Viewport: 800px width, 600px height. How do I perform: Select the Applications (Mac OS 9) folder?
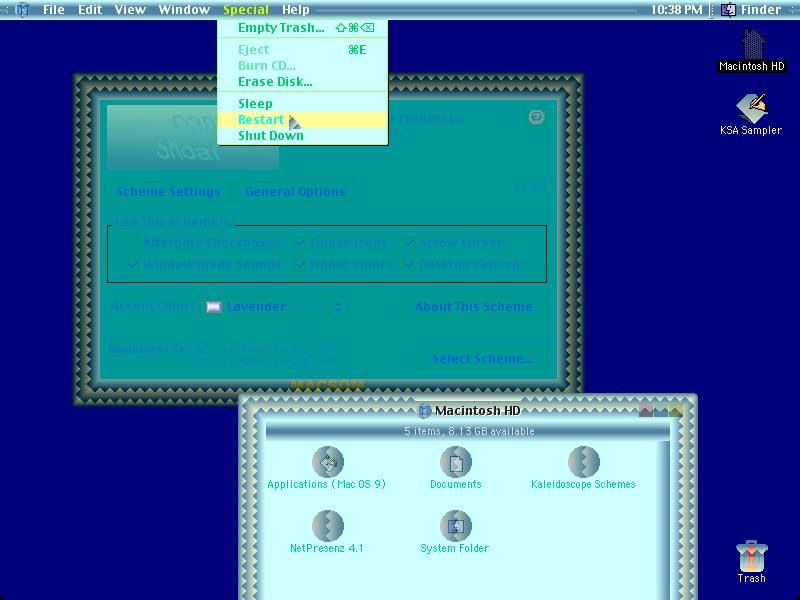click(328, 462)
